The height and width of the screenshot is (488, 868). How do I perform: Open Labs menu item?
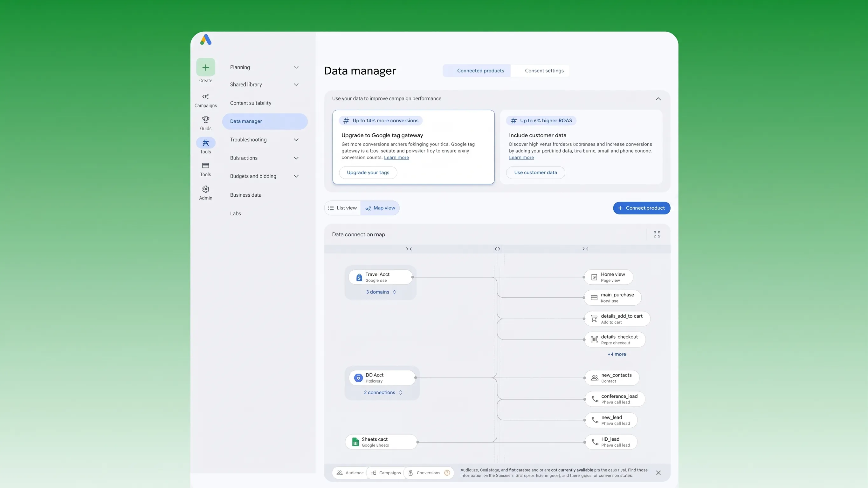tap(236, 213)
